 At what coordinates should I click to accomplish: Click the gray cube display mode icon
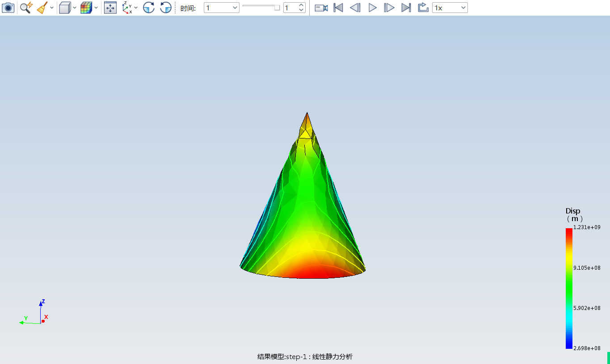[65, 8]
